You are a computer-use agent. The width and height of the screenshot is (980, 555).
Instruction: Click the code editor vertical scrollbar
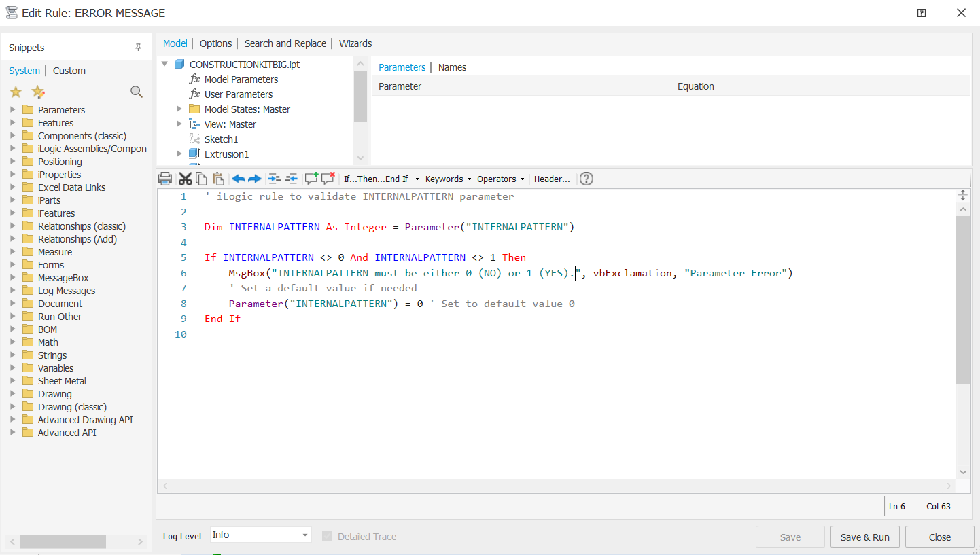tap(963, 301)
